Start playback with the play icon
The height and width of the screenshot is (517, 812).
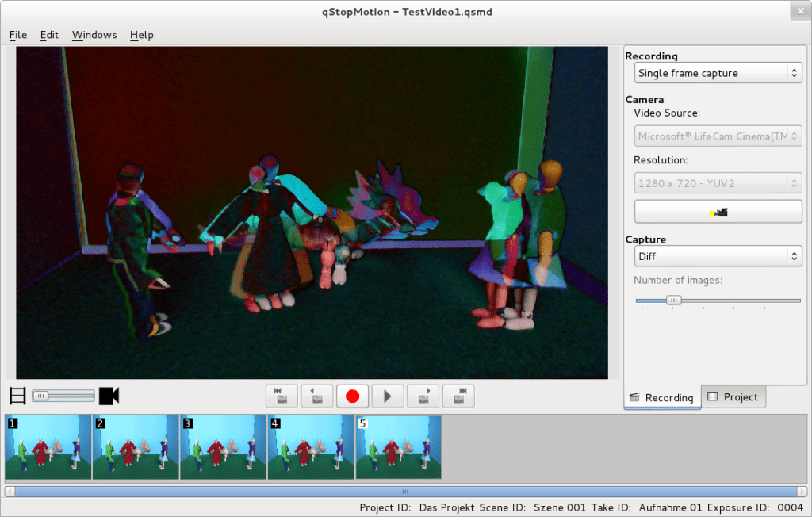(x=388, y=396)
